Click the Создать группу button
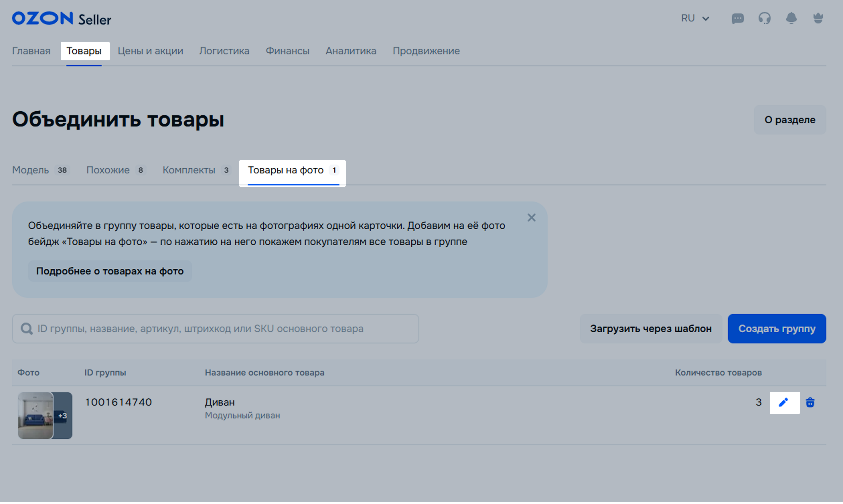Screen dimensions: 843x504 pos(776,329)
